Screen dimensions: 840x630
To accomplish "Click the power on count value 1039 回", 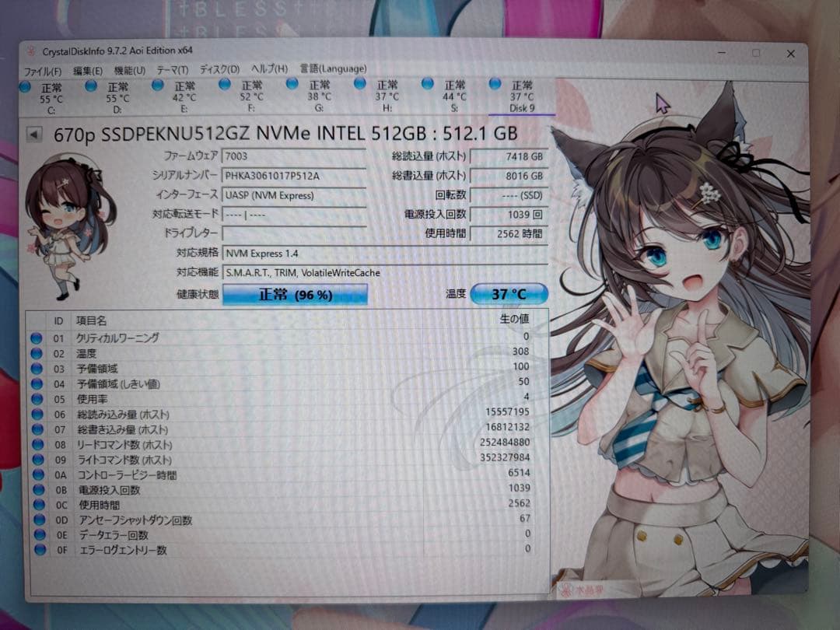I will point(509,215).
